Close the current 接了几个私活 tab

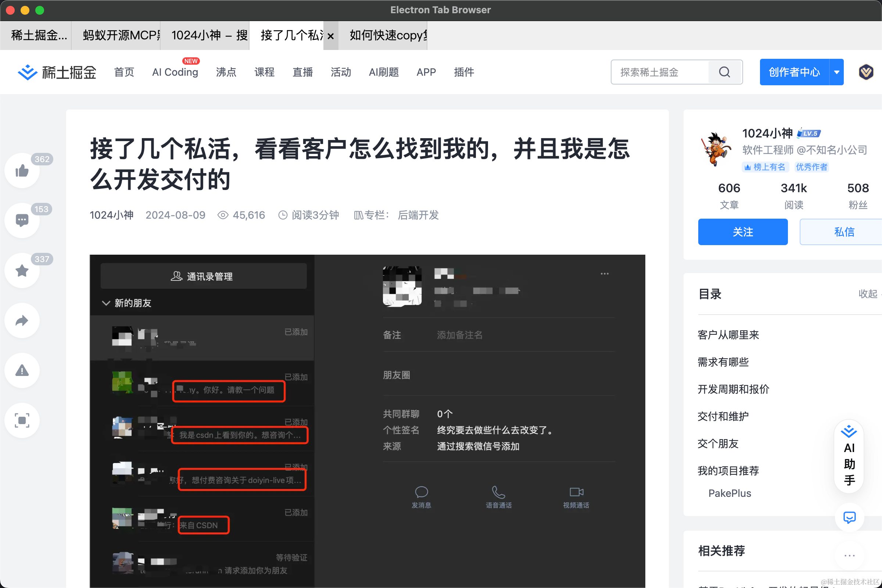(x=330, y=36)
